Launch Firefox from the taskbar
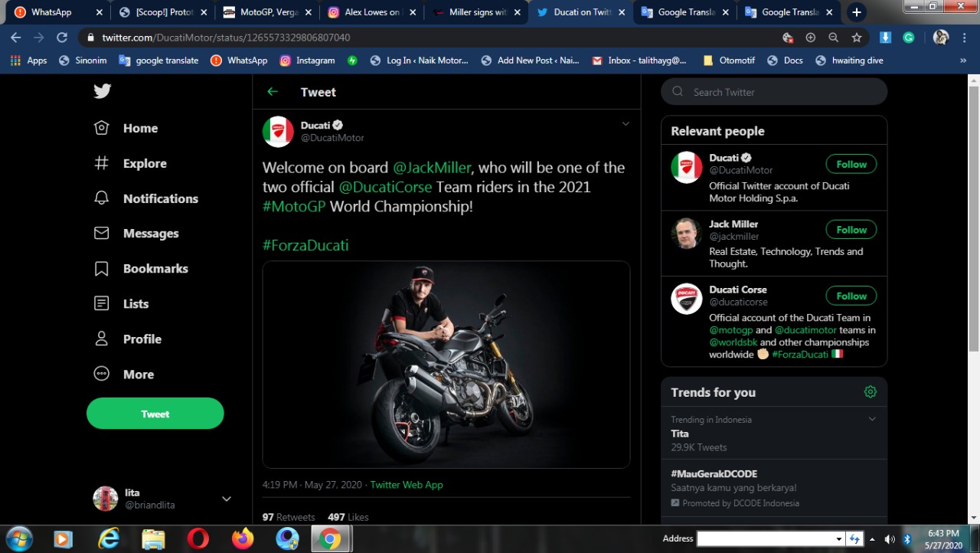 click(x=243, y=538)
